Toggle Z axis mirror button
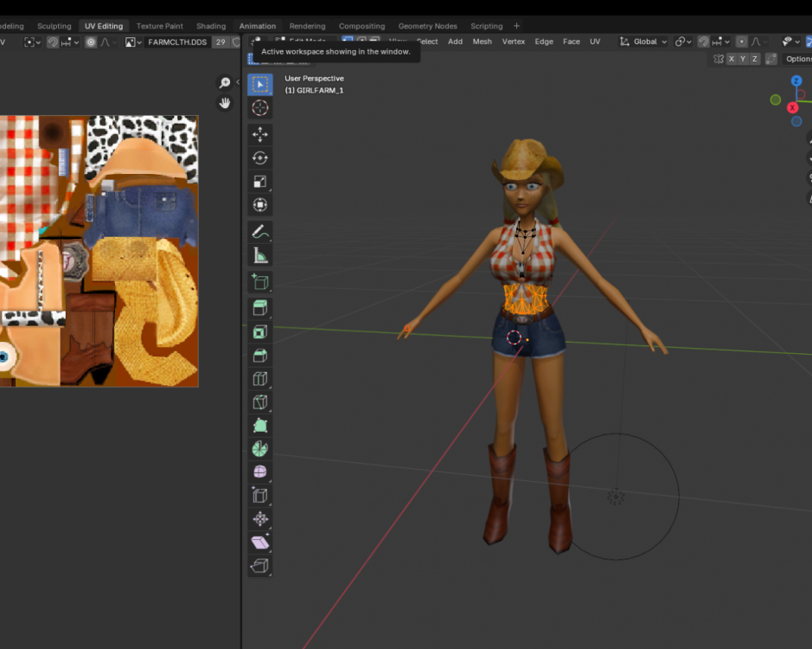The image size is (812, 649). click(755, 59)
